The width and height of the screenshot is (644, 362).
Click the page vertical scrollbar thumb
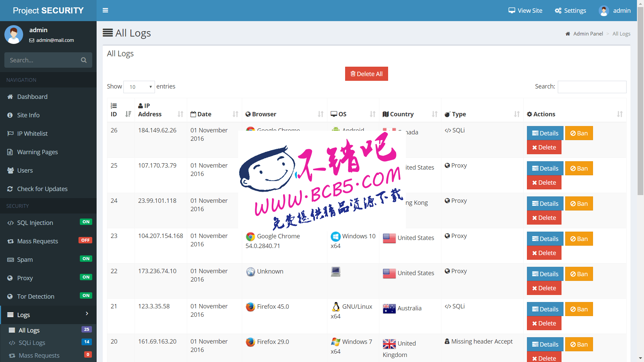point(640,101)
